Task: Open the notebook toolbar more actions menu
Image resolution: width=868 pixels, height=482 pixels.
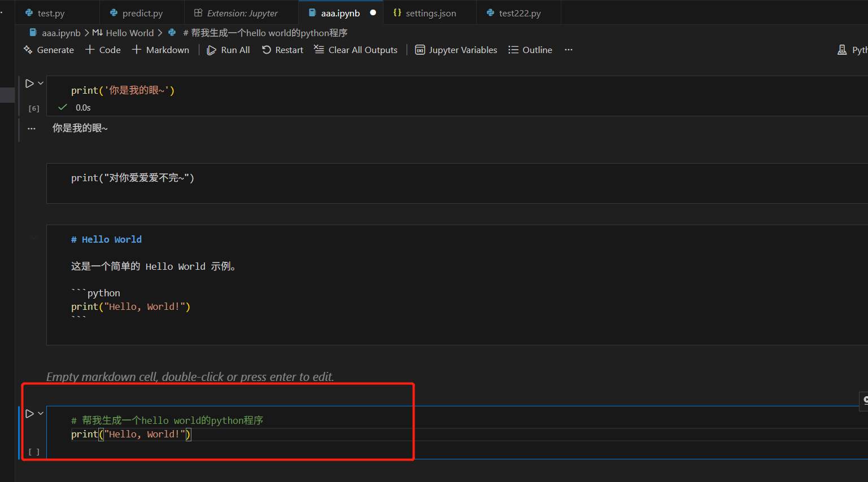Action: (569, 50)
